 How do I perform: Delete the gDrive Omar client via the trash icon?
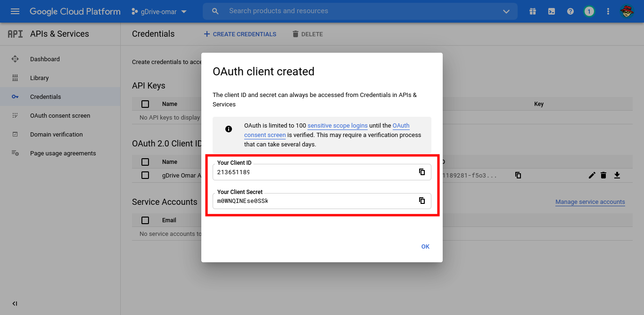[604, 175]
